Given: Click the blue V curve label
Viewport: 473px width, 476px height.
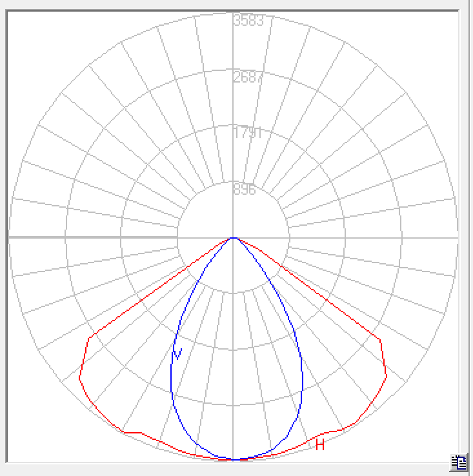Looking at the screenshot, I should [178, 353].
